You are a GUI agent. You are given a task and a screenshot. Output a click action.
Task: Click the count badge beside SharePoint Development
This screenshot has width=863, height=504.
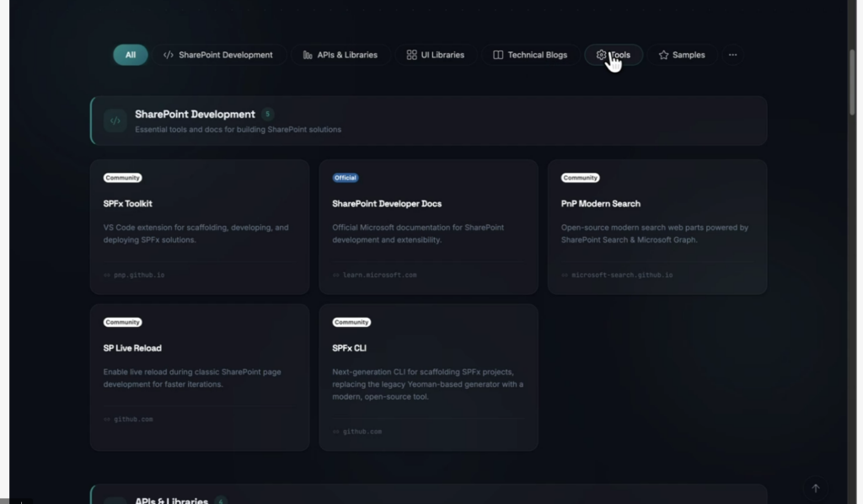[x=267, y=115]
